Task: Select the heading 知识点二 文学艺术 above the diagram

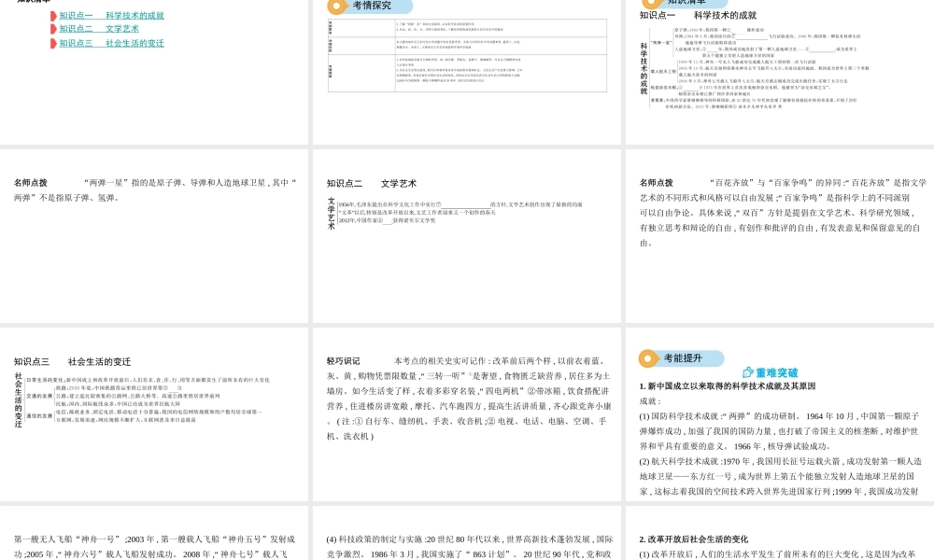Action: (371, 183)
